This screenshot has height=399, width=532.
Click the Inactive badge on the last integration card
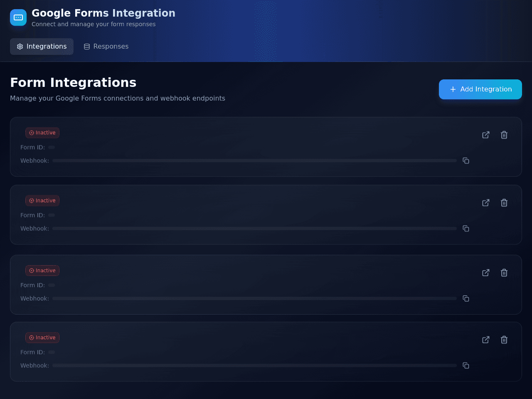pyautogui.click(x=42, y=337)
